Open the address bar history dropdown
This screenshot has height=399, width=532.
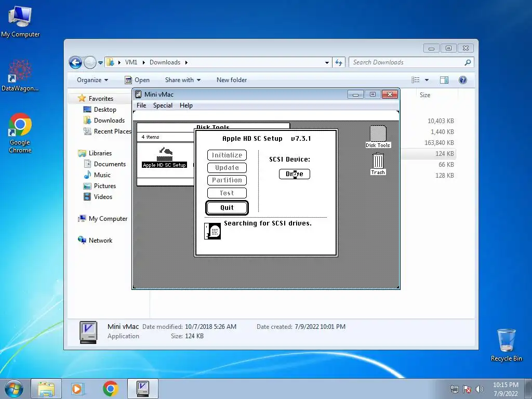[x=327, y=62]
